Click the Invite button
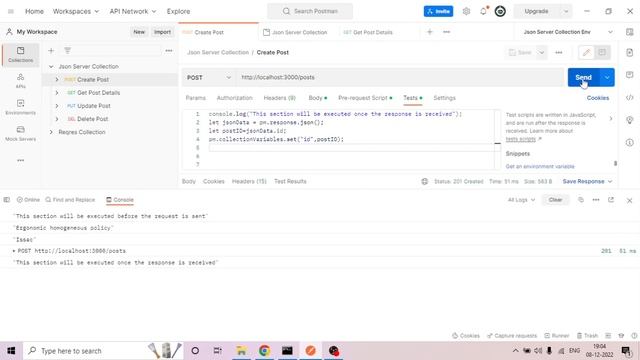The height and width of the screenshot is (360, 640). coord(438,11)
